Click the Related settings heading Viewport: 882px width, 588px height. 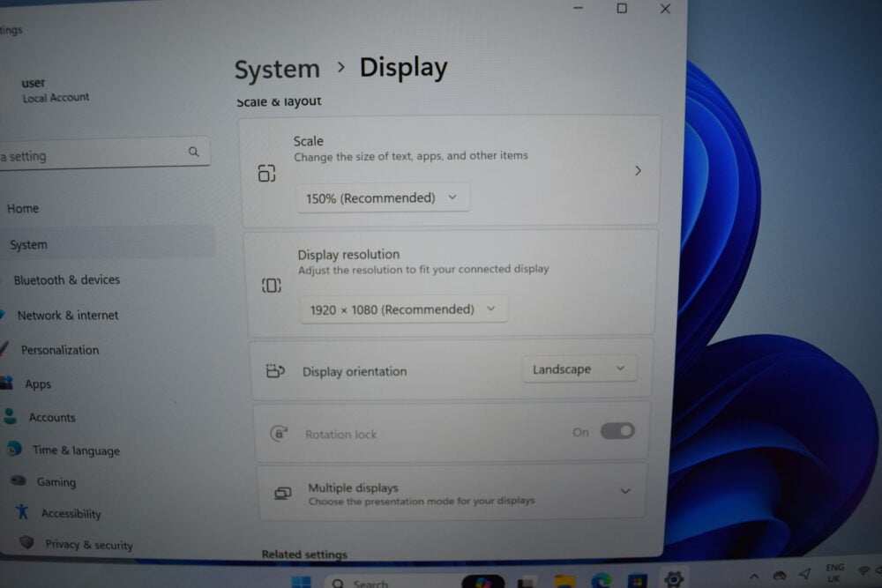click(304, 555)
